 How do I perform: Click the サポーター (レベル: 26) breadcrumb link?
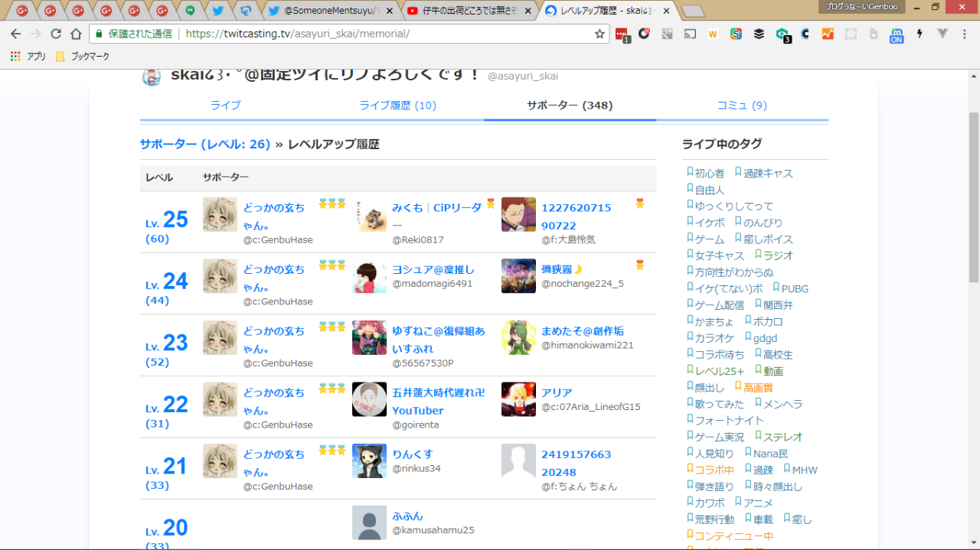coord(205,144)
